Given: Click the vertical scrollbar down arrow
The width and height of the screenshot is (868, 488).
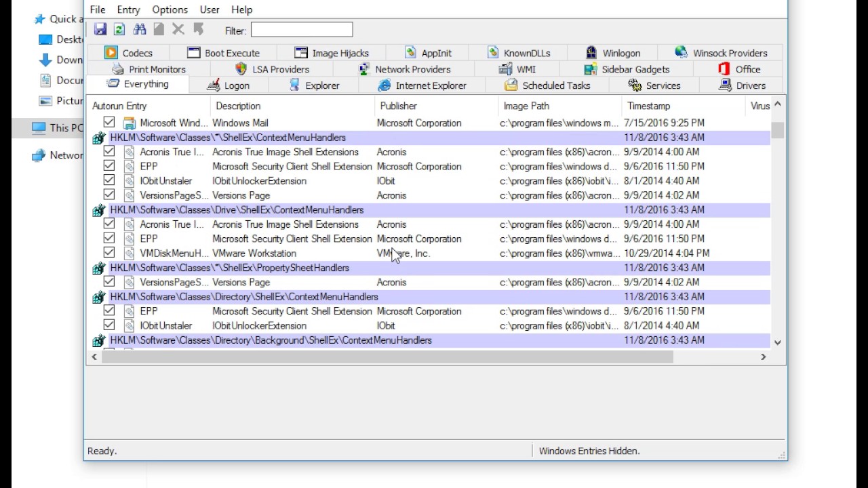Looking at the screenshot, I should click(x=777, y=342).
